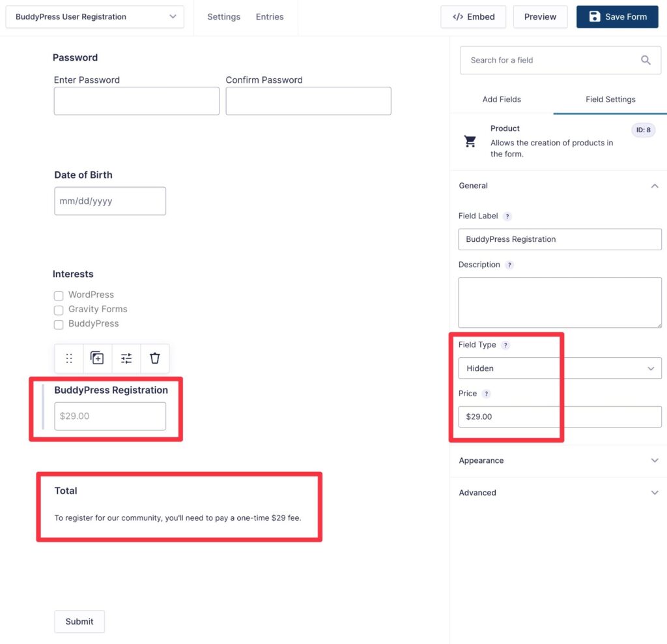Open the Field Label help tooltip
Image resolution: width=667 pixels, height=644 pixels.
[x=506, y=216]
